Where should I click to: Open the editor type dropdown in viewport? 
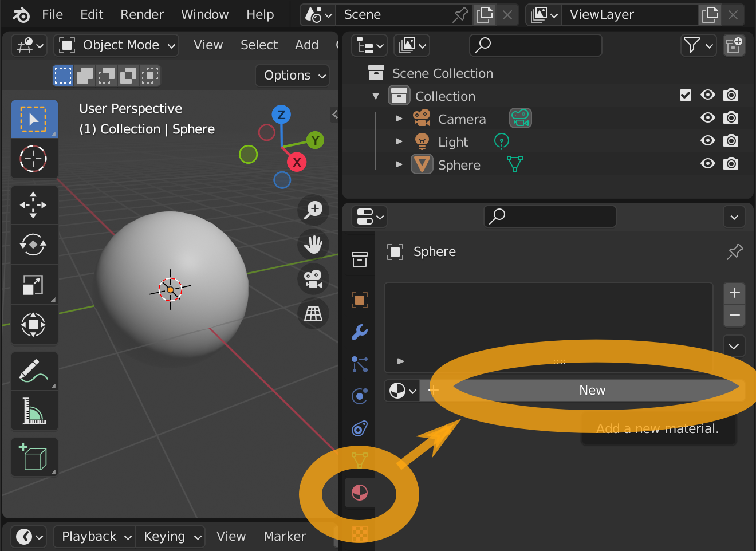29,45
